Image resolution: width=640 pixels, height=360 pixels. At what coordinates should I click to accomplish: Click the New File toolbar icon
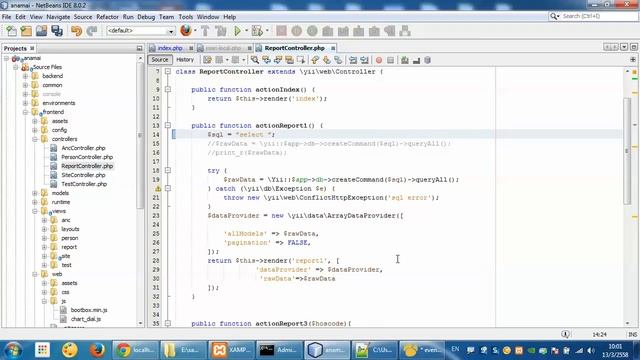pyautogui.click(x=11, y=31)
